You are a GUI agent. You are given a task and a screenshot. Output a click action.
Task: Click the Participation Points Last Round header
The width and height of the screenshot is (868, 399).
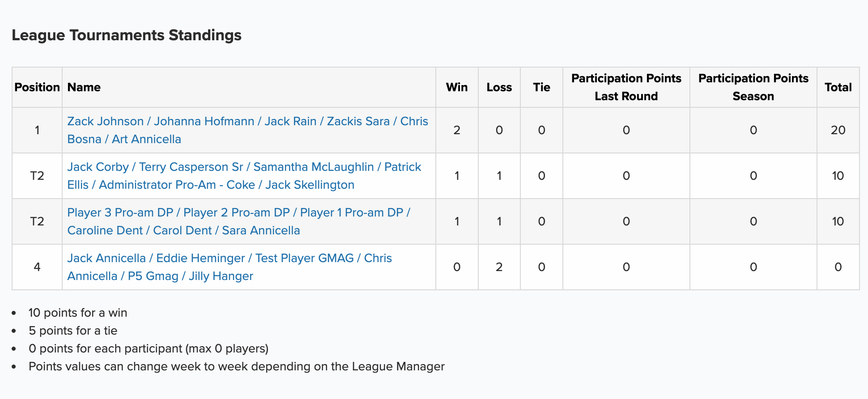626,87
